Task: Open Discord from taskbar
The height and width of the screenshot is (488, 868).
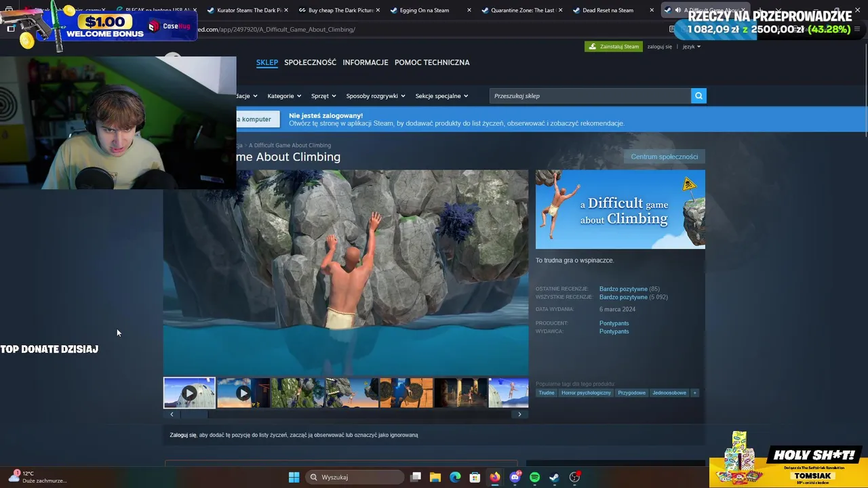Action: [515, 477]
